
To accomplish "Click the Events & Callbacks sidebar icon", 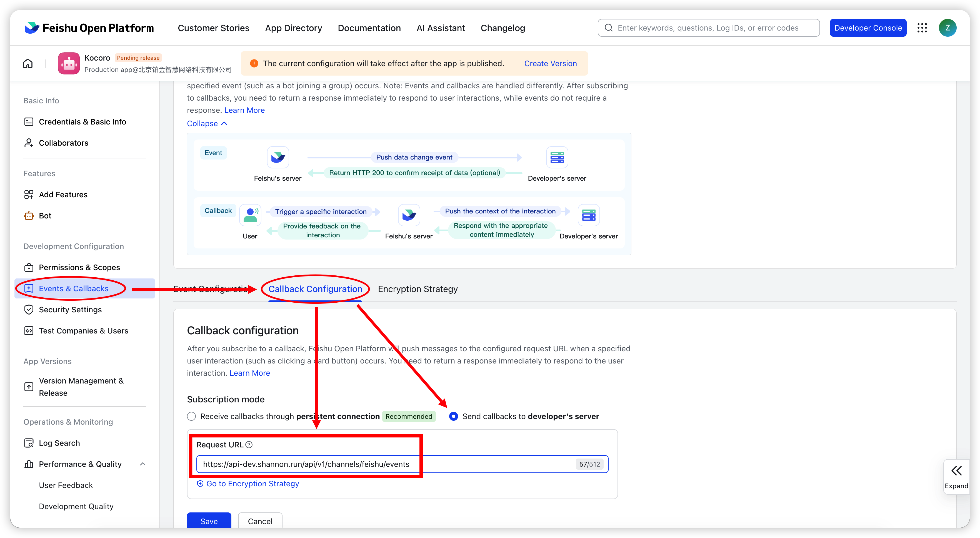I will pyautogui.click(x=29, y=288).
